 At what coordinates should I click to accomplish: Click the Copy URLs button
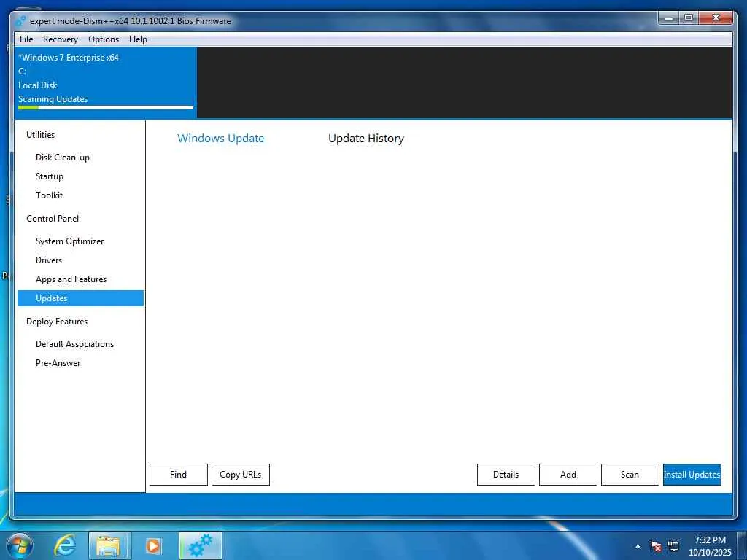coord(241,475)
